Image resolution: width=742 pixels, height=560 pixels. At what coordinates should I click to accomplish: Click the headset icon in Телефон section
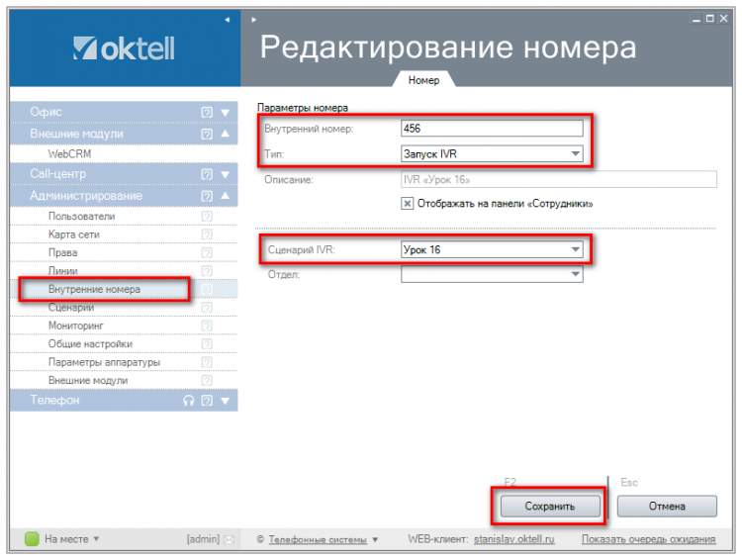pyautogui.click(x=189, y=401)
